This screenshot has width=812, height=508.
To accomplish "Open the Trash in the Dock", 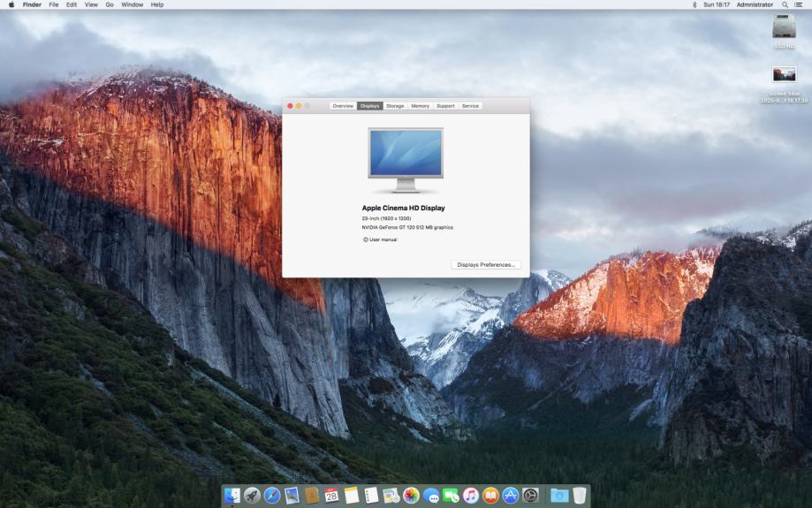I will pyautogui.click(x=579, y=496).
